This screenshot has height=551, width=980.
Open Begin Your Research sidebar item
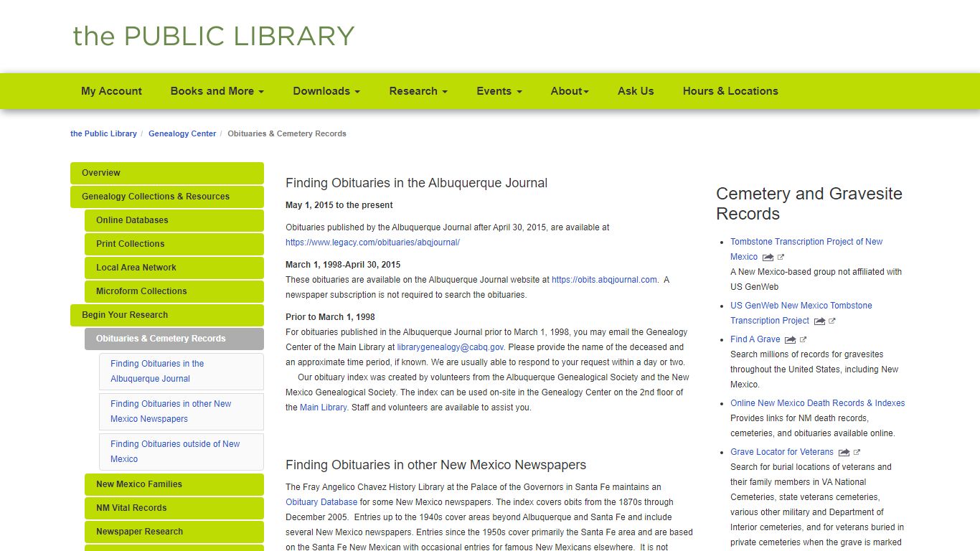(167, 315)
